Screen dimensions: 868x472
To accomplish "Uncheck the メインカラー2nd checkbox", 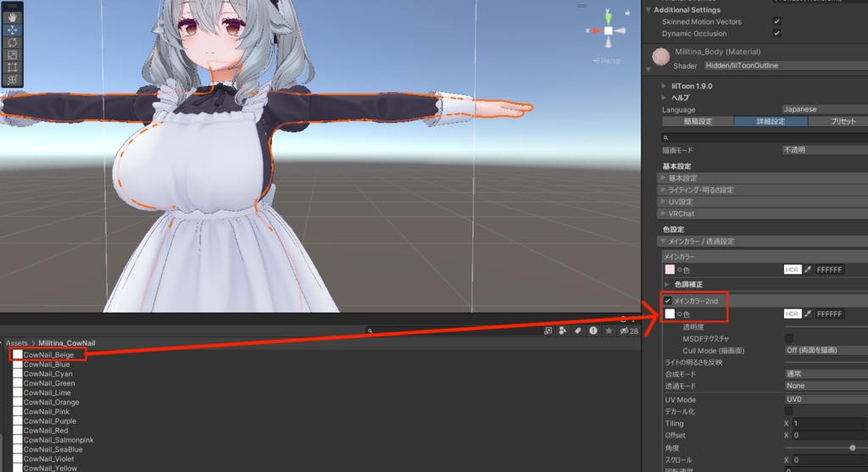I will [x=668, y=301].
